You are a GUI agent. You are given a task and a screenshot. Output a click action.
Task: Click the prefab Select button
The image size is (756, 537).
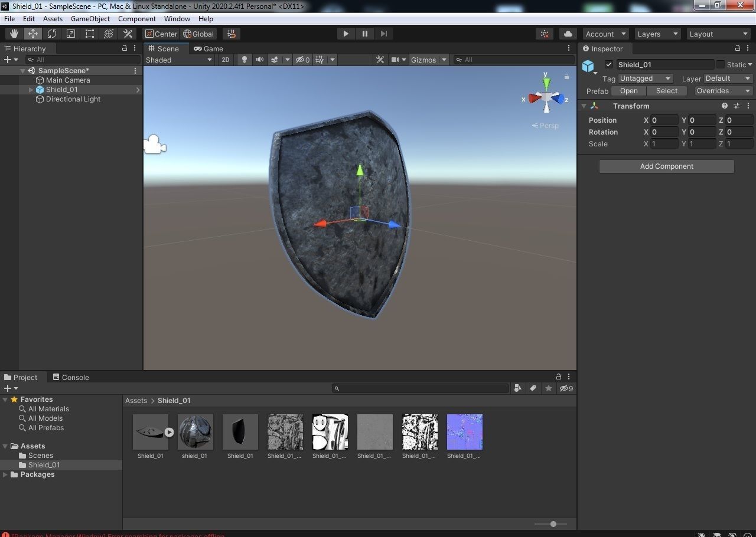pos(667,91)
